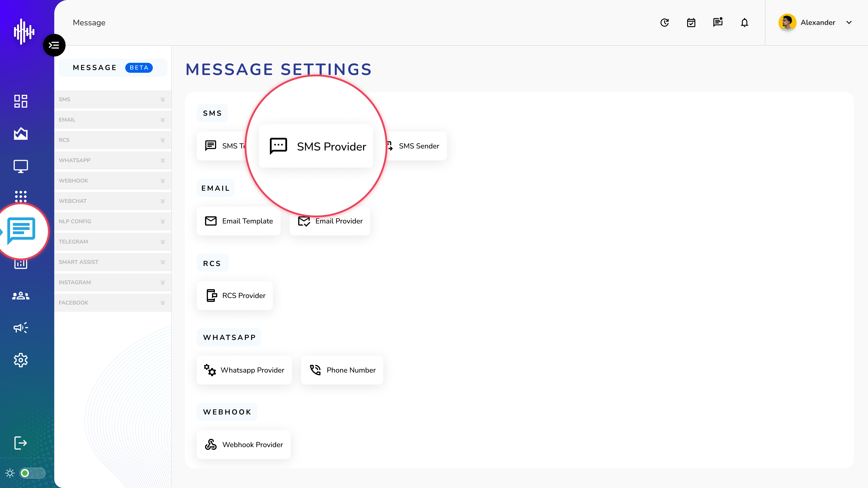The width and height of the screenshot is (868, 488).
Task: Expand the WEBCHAT menu section
Action: [113, 201]
